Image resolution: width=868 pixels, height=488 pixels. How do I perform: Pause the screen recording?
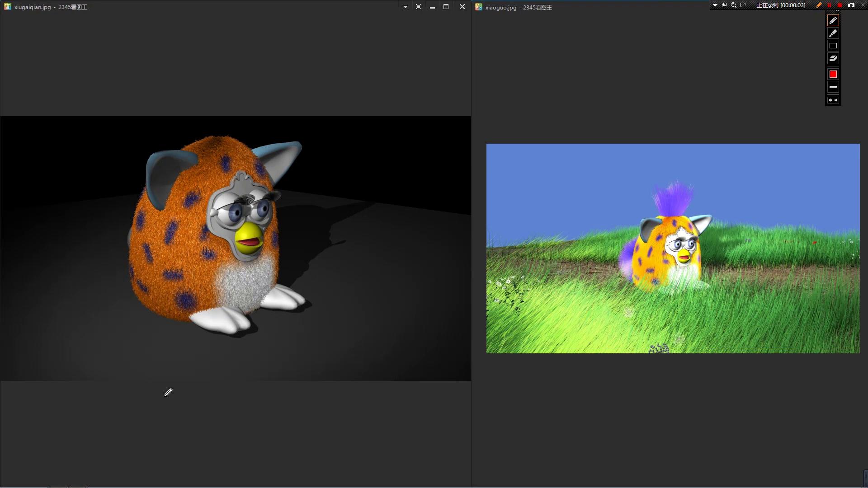829,5
